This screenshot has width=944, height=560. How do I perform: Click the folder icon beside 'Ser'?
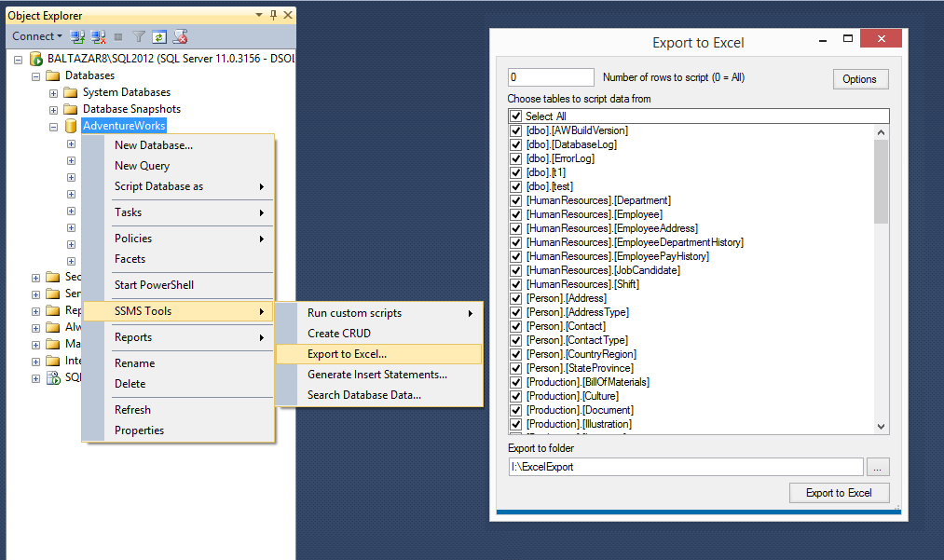point(53,294)
